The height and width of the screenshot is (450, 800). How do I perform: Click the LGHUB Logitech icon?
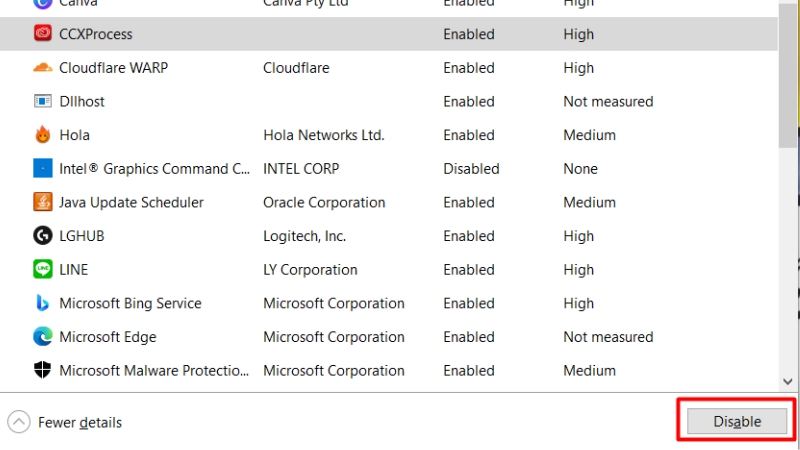43,236
